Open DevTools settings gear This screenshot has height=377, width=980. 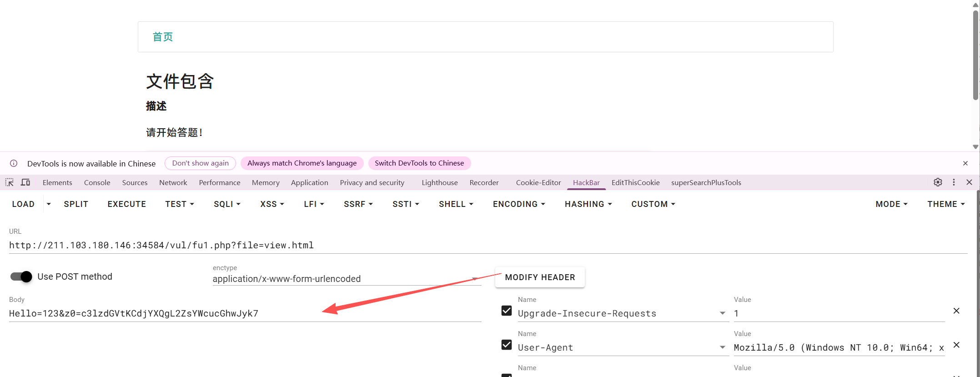pos(938,182)
